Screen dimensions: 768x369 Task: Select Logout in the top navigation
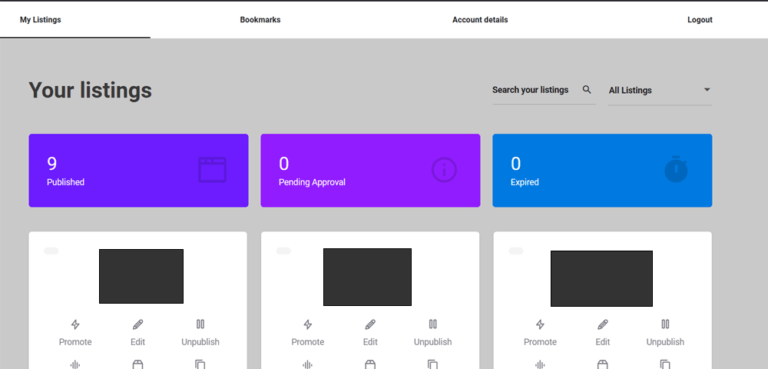click(699, 20)
